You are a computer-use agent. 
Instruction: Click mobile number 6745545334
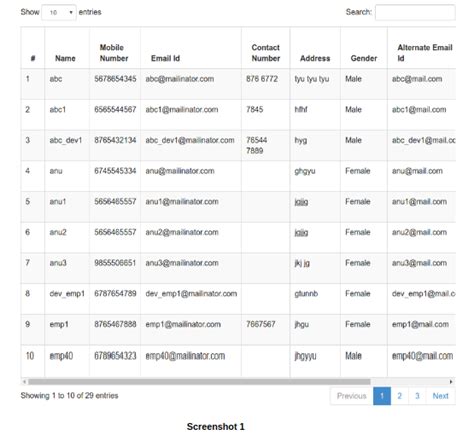click(x=115, y=171)
